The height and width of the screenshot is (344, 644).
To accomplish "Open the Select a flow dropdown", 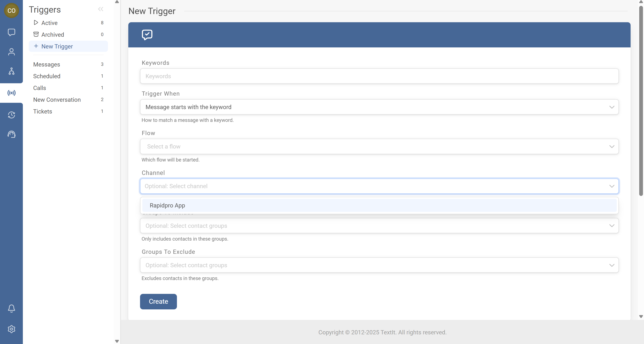I will click(x=379, y=147).
